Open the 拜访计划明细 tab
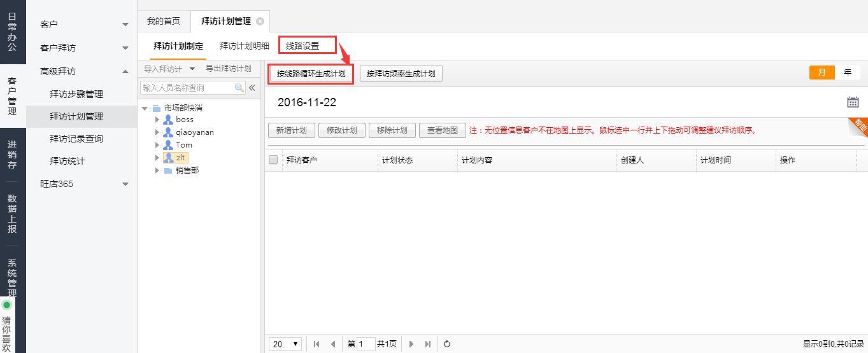Screen dimensions: 868x353 tap(244, 46)
